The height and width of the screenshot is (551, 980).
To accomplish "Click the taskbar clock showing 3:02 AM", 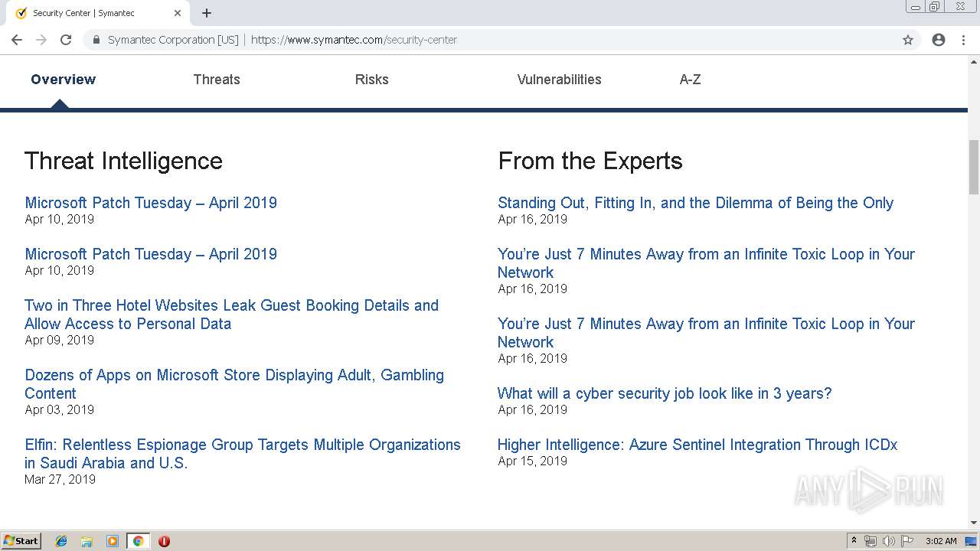I will click(941, 541).
